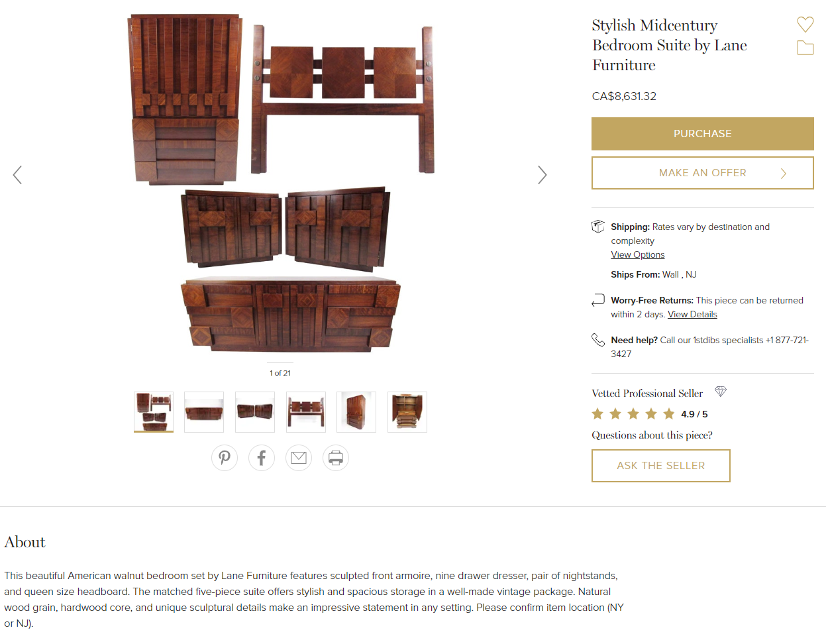Viewport: 826px width, 644px height.
Task: Print this listing page
Action: click(336, 458)
